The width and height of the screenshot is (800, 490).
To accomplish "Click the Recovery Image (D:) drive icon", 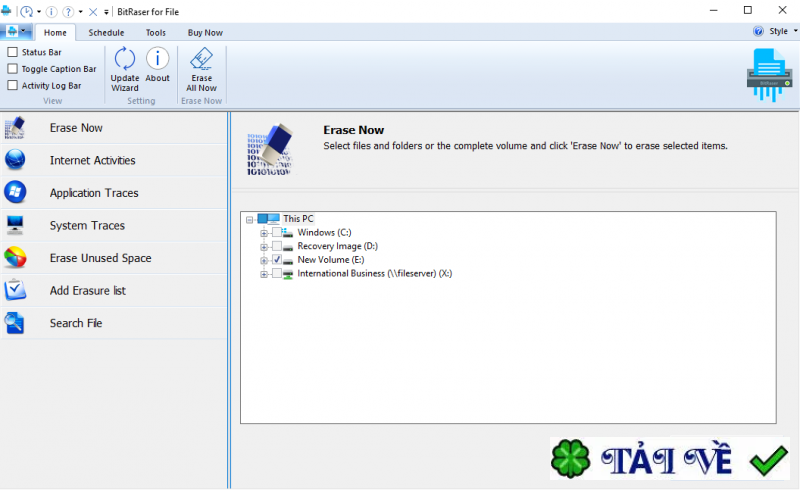I will tap(287, 247).
